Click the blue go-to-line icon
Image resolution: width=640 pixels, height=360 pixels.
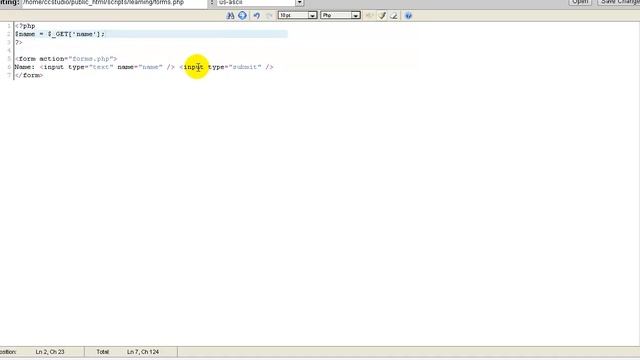242,16
